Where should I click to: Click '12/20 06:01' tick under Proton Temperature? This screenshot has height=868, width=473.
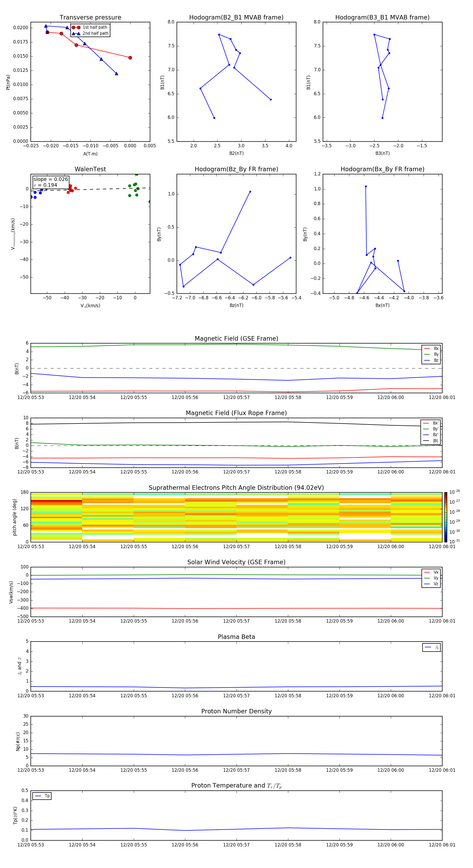point(442,845)
